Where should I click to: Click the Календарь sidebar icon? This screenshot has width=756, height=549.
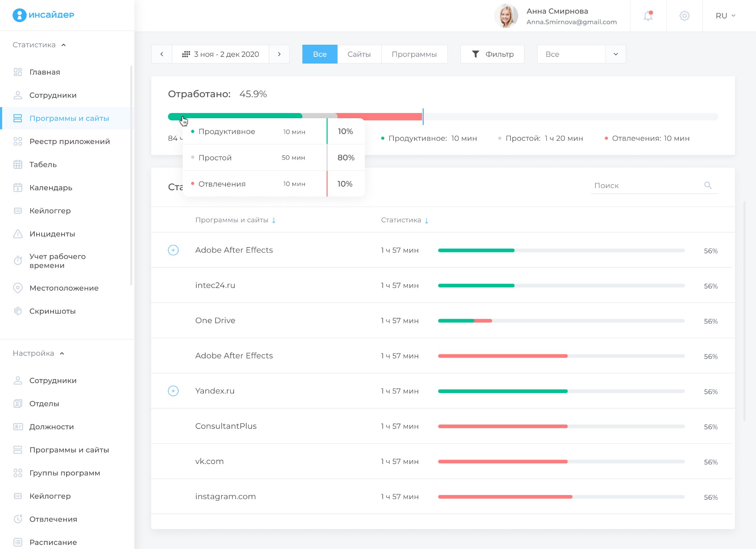[18, 188]
